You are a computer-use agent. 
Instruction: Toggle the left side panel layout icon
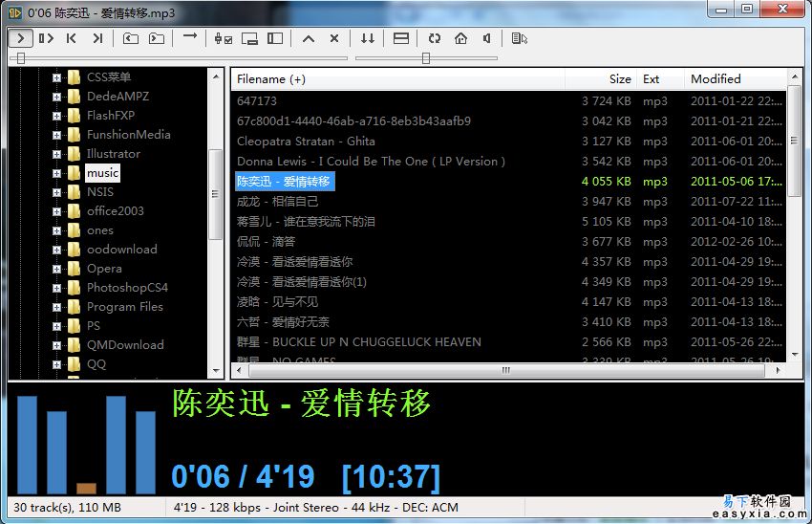coord(275,38)
